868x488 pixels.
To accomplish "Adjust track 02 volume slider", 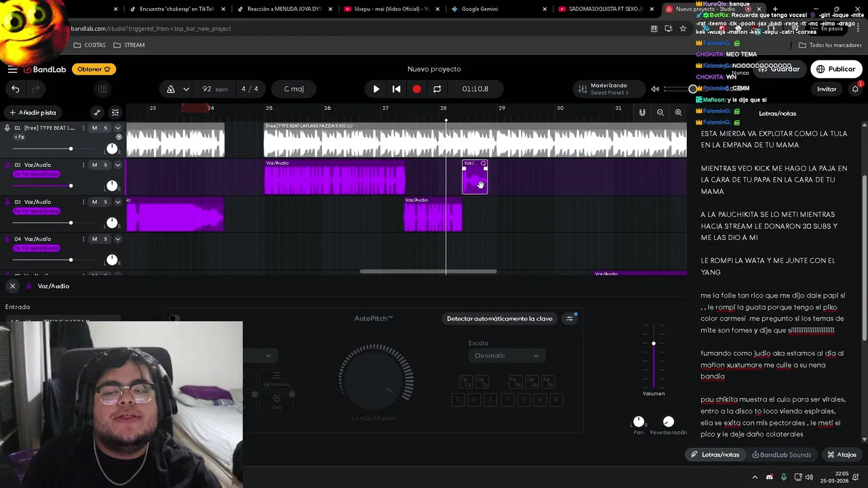I will [71, 186].
